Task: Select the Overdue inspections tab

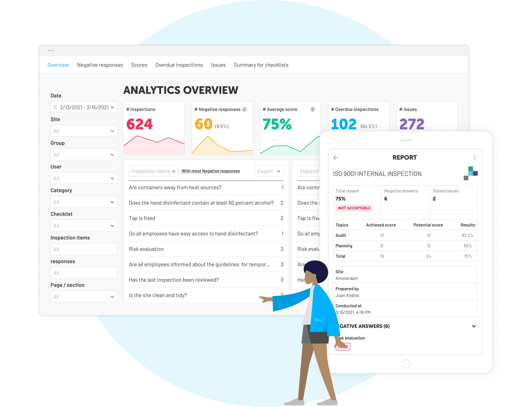Action: (x=179, y=65)
